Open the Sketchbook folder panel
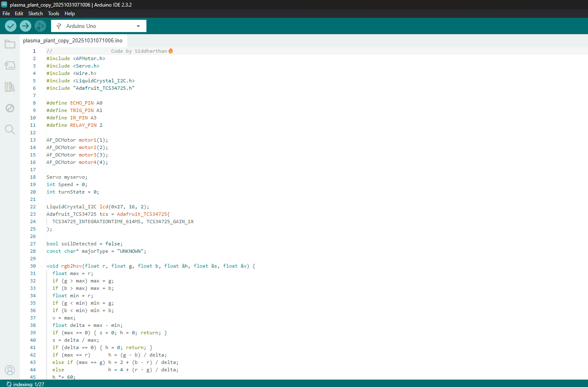This screenshot has height=387, width=588. coord(10,44)
